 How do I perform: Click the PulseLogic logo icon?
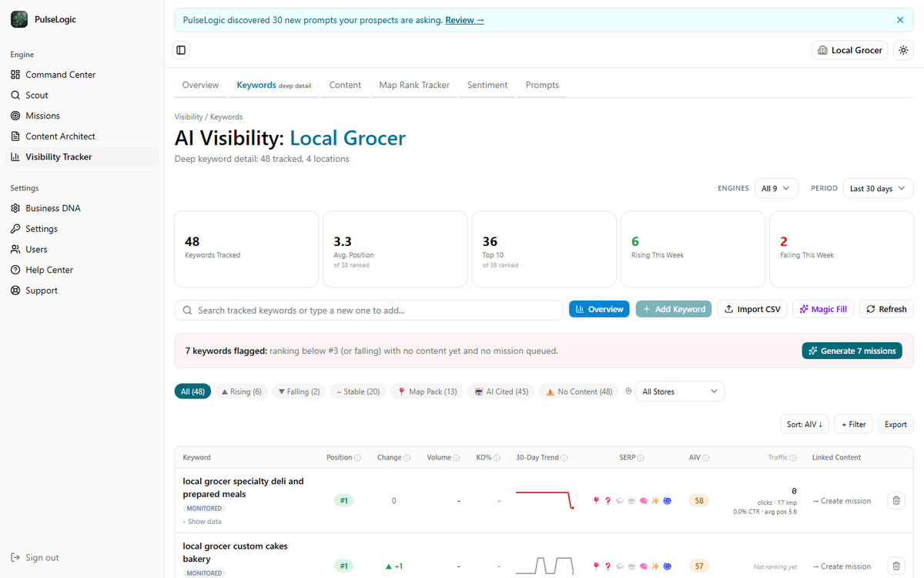click(x=19, y=19)
